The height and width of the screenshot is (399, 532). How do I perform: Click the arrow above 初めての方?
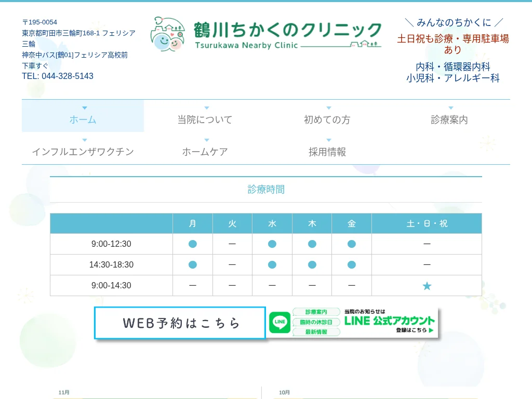tap(329, 108)
